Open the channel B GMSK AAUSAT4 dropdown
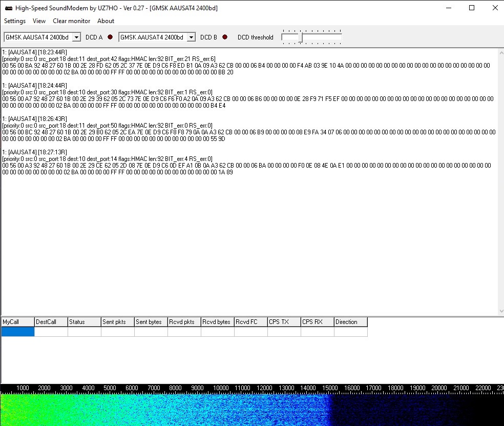Image resolution: width=504 pixels, height=426 pixels. pyautogui.click(x=190, y=37)
